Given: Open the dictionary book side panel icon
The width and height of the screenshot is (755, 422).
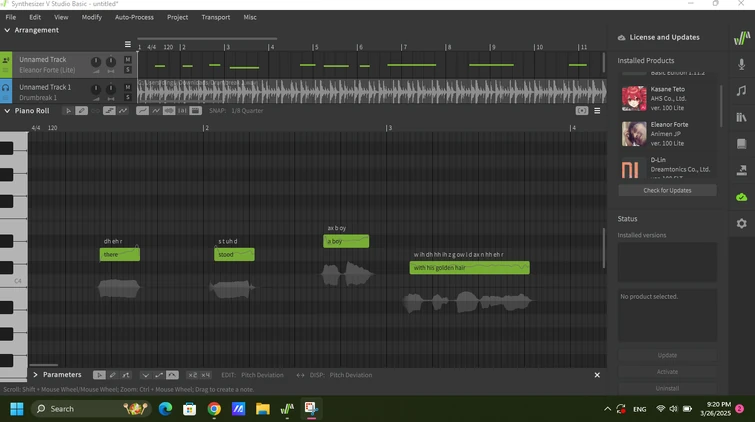Looking at the screenshot, I should pyautogui.click(x=742, y=144).
